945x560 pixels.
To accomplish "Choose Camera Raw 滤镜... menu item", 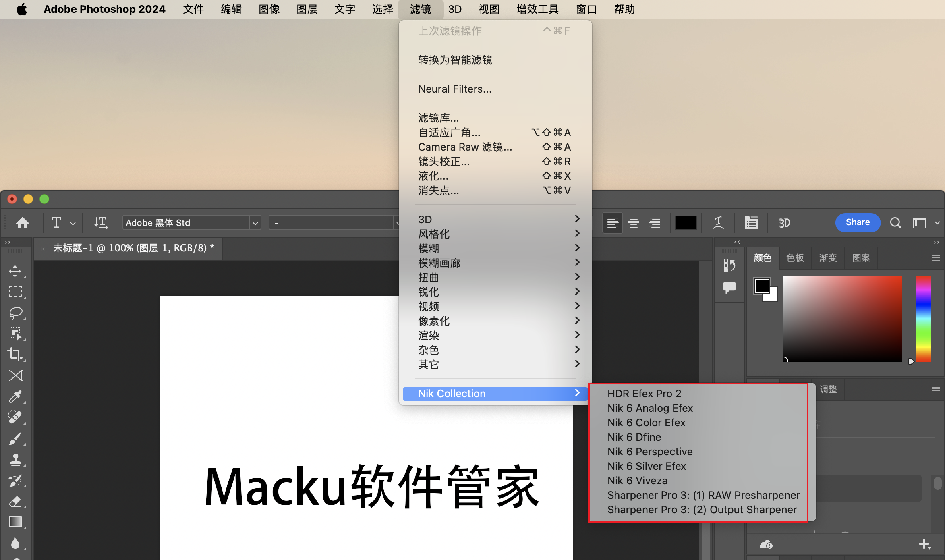I will click(x=495, y=147).
